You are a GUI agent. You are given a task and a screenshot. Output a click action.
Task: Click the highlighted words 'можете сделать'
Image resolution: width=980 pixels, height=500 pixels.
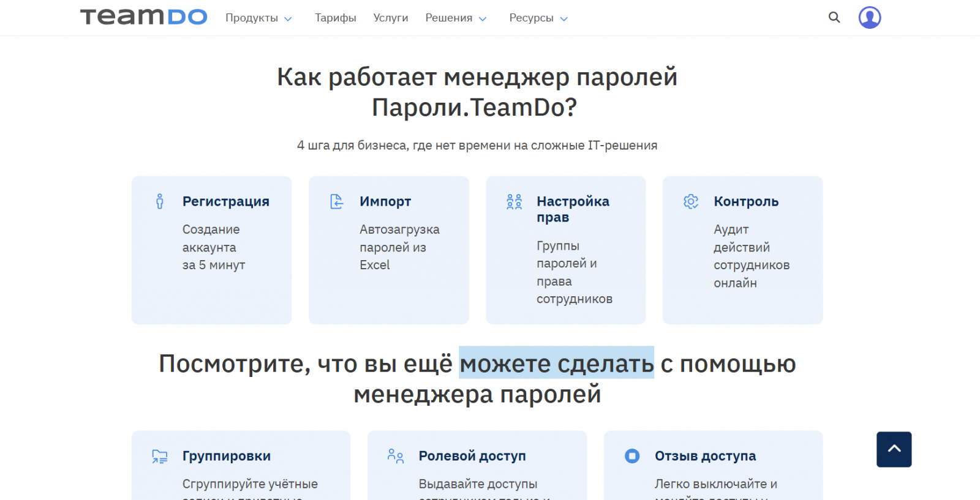(x=557, y=364)
